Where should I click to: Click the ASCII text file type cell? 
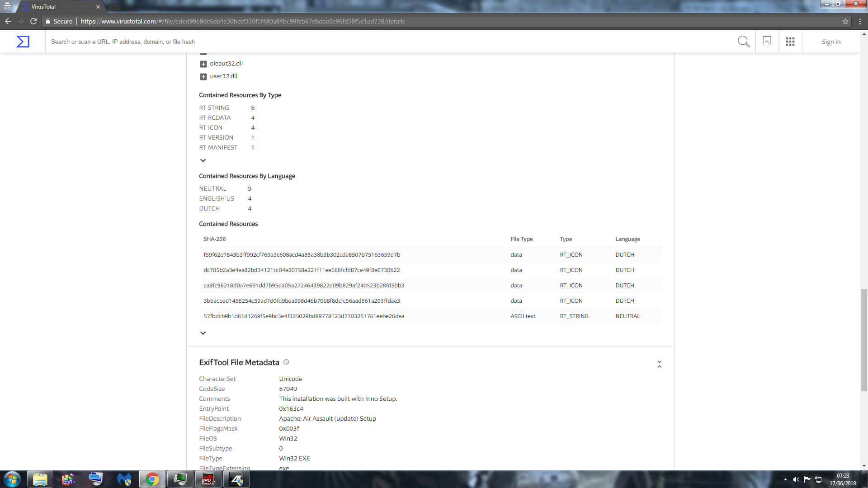(x=523, y=316)
